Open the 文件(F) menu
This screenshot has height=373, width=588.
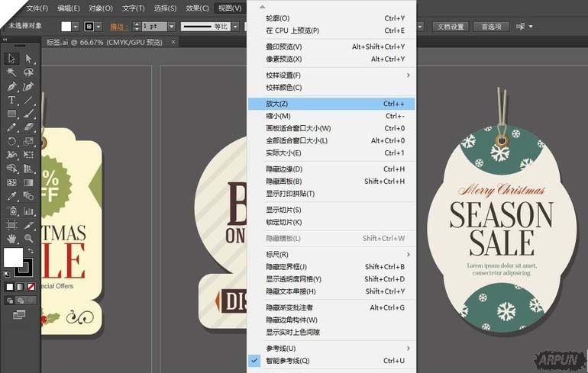click(x=37, y=8)
